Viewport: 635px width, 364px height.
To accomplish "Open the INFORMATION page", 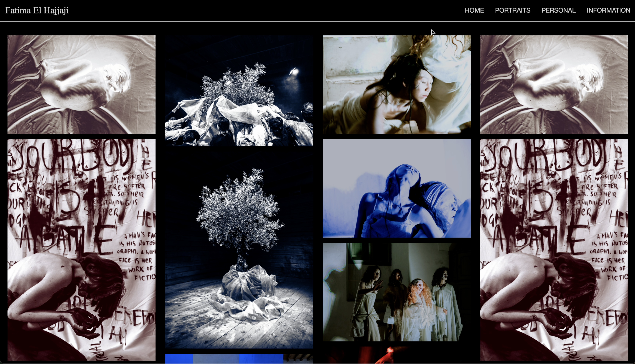I will [608, 10].
